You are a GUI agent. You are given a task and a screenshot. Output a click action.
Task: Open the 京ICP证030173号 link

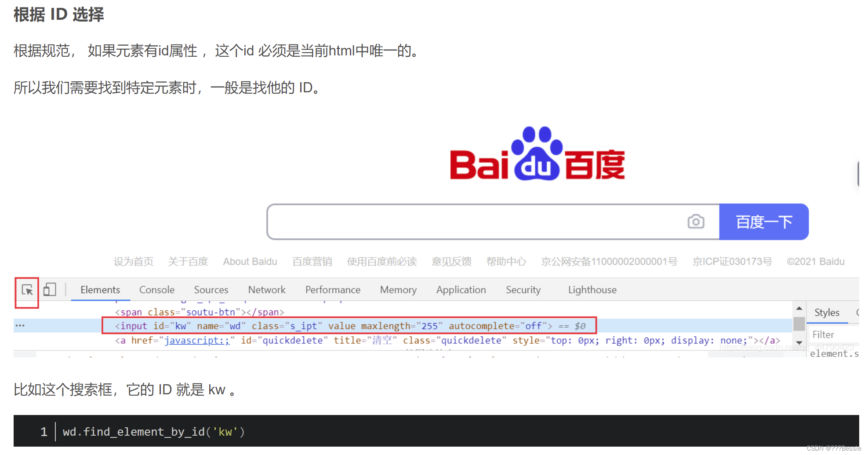(x=732, y=262)
